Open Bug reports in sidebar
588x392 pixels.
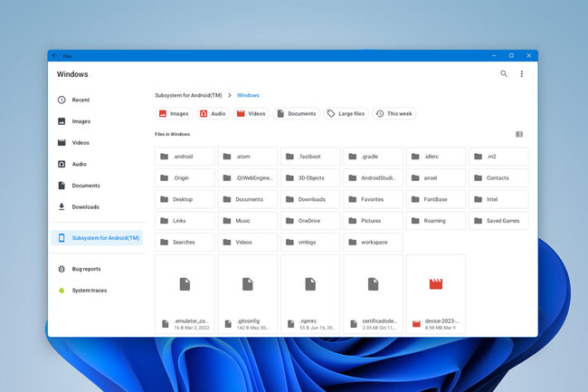(x=98, y=269)
